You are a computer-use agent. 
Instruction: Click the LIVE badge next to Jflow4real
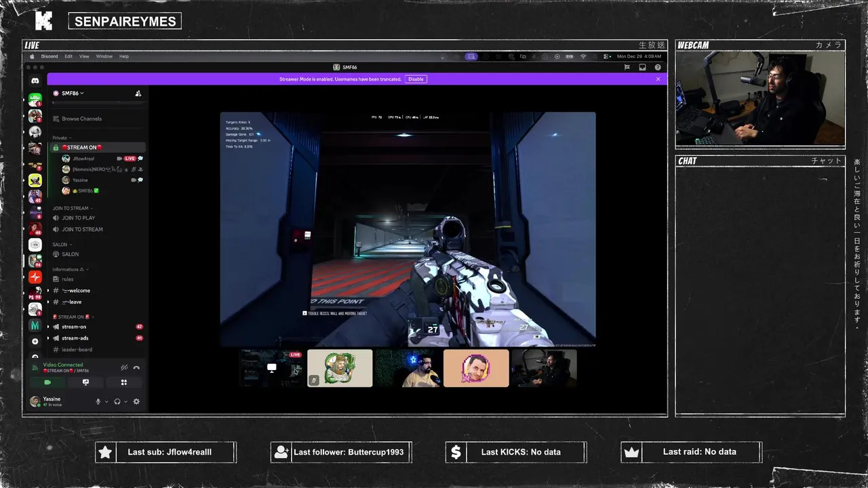[x=130, y=159]
